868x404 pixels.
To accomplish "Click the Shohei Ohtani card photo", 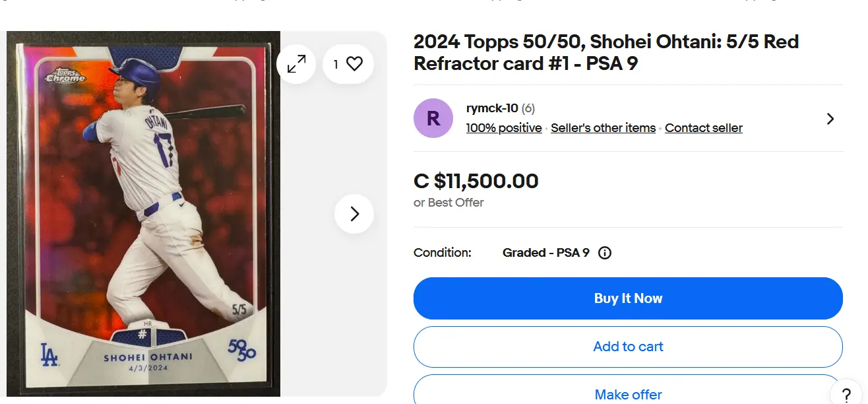I will (x=143, y=214).
